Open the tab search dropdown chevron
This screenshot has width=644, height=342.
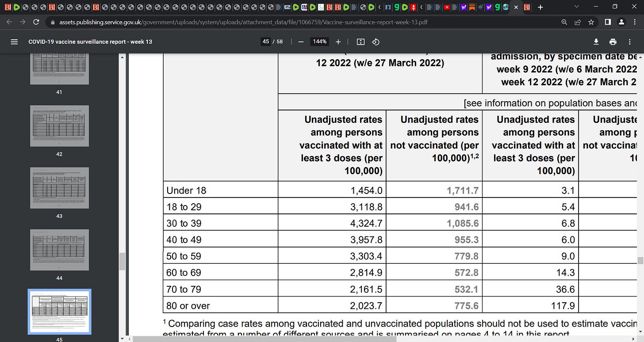[576, 7]
